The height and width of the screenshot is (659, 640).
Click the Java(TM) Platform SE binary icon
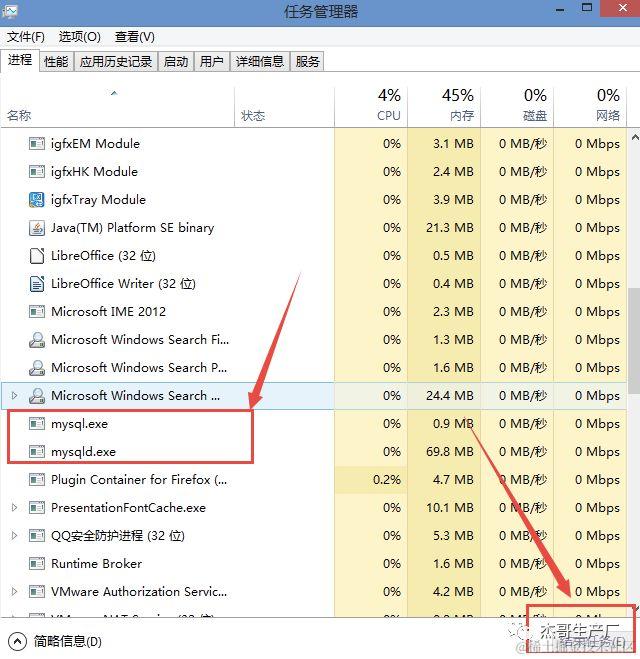click(37, 228)
